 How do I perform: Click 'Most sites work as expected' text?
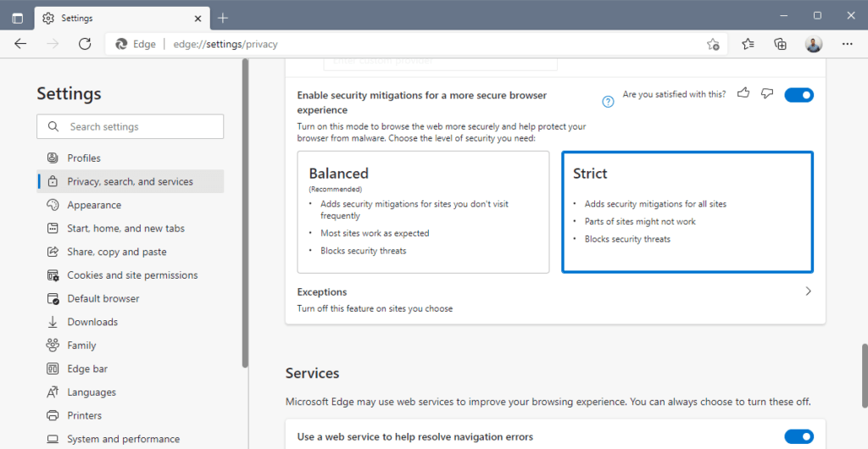click(375, 233)
